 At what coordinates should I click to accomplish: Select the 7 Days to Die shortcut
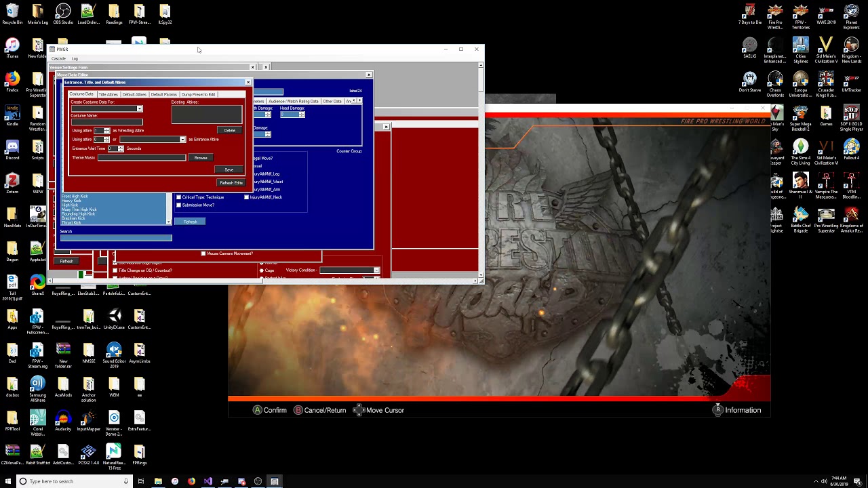(x=749, y=14)
